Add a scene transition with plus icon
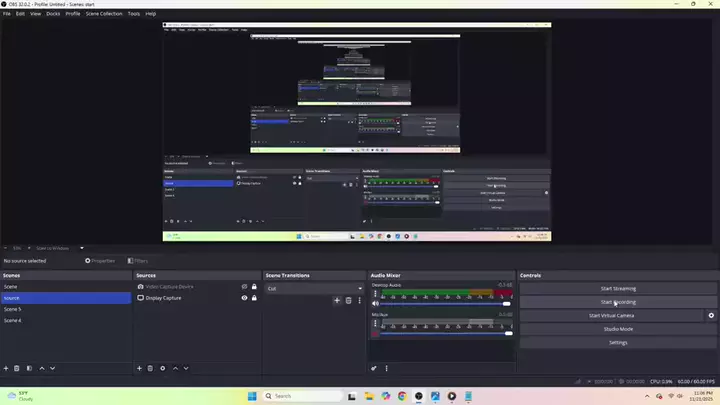This screenshot has width=720, height=405. point(337,300)
